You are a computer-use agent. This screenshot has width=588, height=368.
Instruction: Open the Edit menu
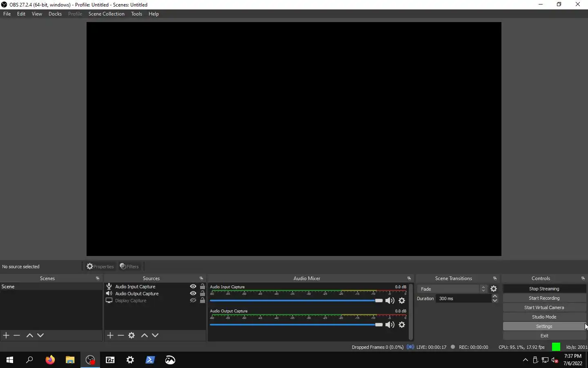[21, 14]
